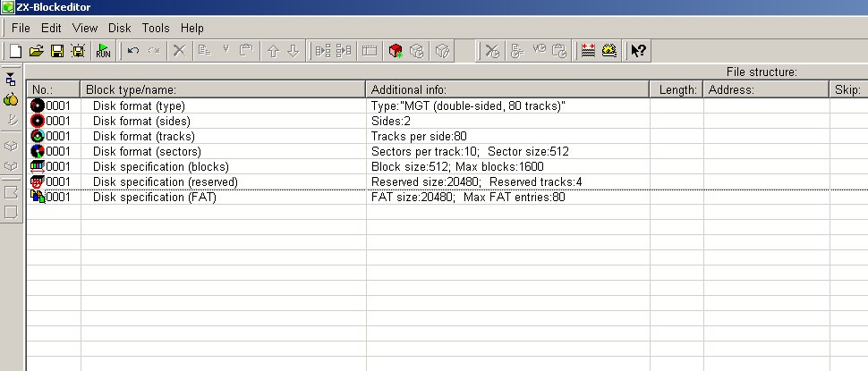868x371 pixels.
Task: Click the What's This help cursor icon
Action: pyautogui.click(x=638, y=52)
